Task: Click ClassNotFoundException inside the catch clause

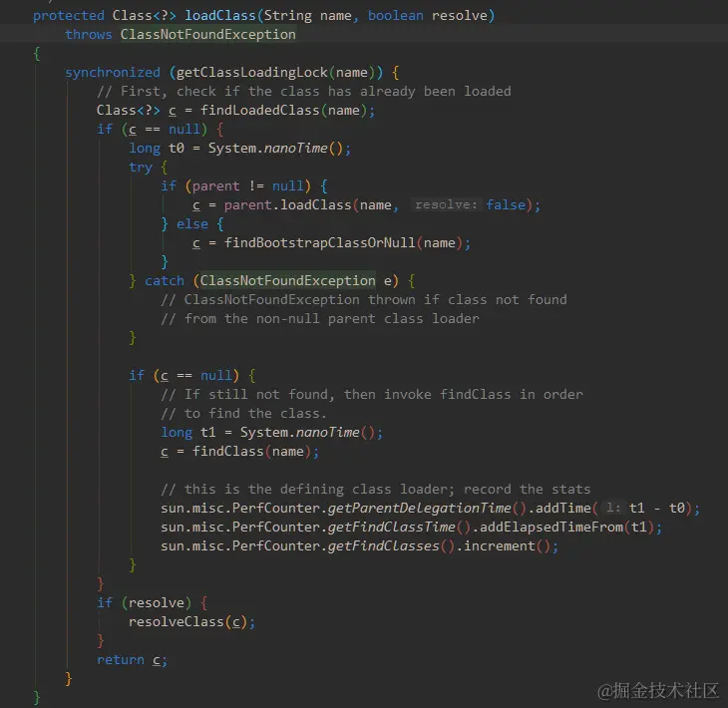Action: tap(287, 281)
